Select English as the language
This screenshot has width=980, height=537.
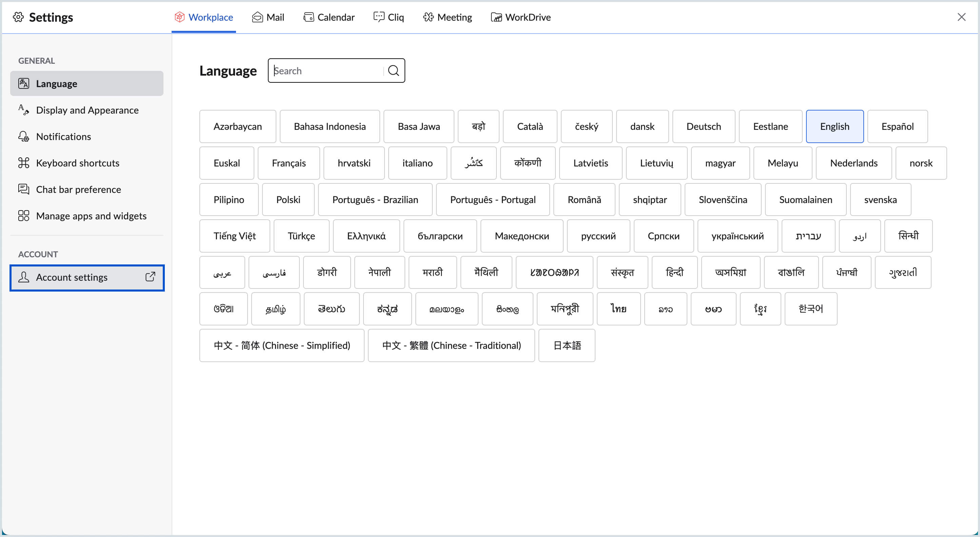(835, 126)
